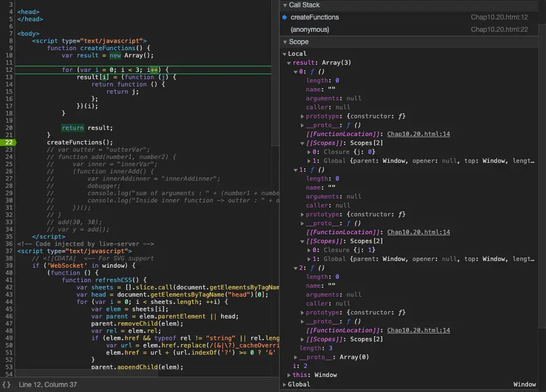Click 'arguments: null' under element 0

coord(334,99)
